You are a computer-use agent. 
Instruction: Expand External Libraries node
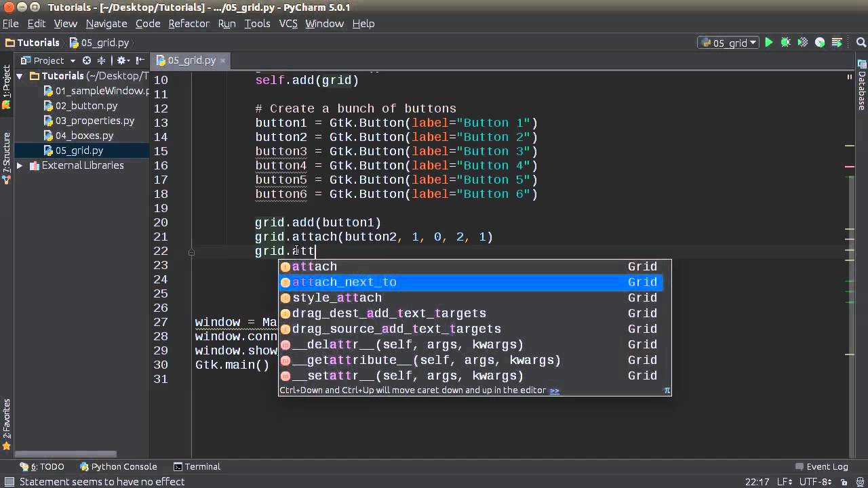[x=20, y=165]
